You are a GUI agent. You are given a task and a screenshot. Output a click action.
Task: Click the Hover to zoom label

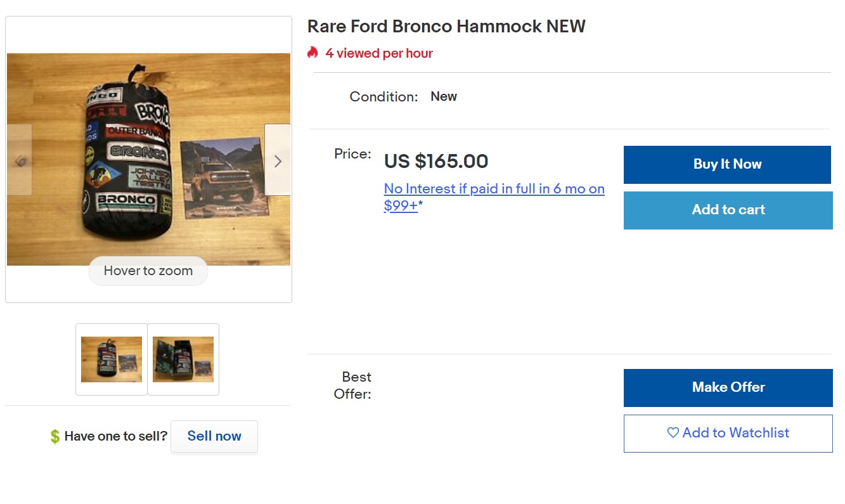tap(148, 271)
